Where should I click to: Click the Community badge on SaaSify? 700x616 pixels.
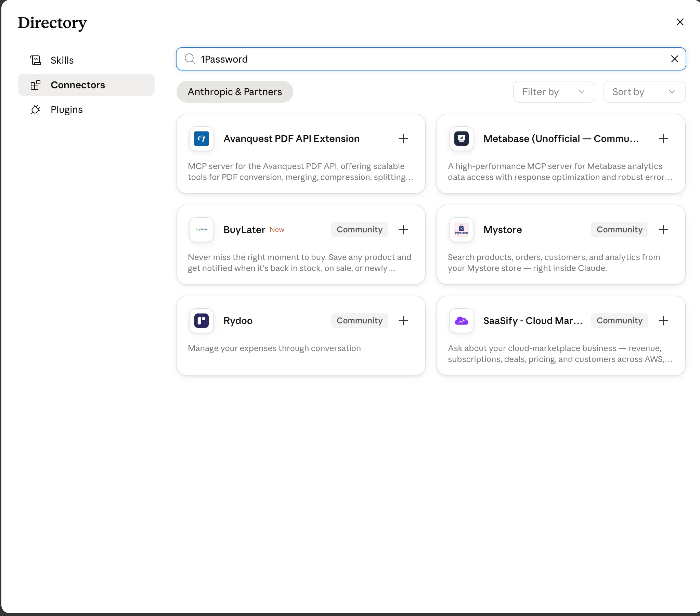[x=619, y=321]
